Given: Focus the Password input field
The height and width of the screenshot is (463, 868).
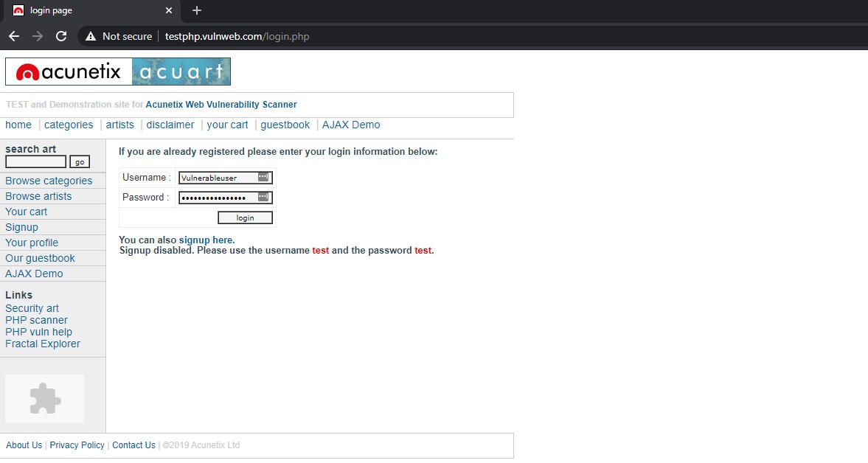Looking at the screenshot, I should 226,198.
